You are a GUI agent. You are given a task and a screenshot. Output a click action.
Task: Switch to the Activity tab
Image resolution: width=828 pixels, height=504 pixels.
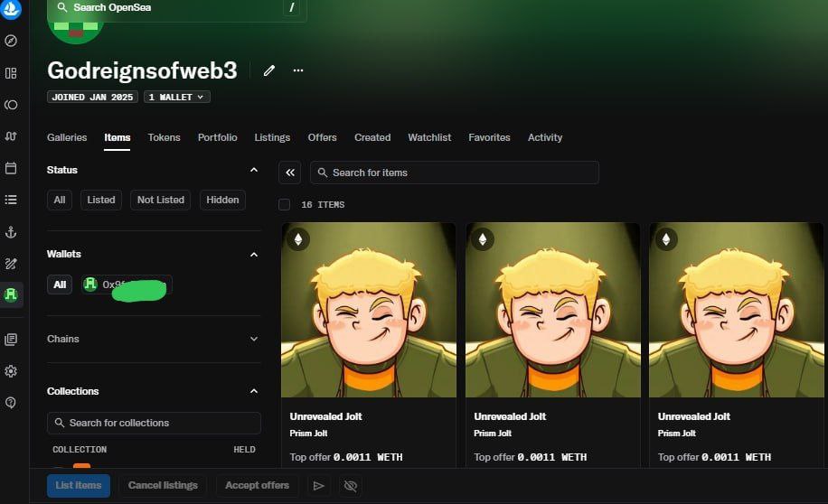(545, 137)
